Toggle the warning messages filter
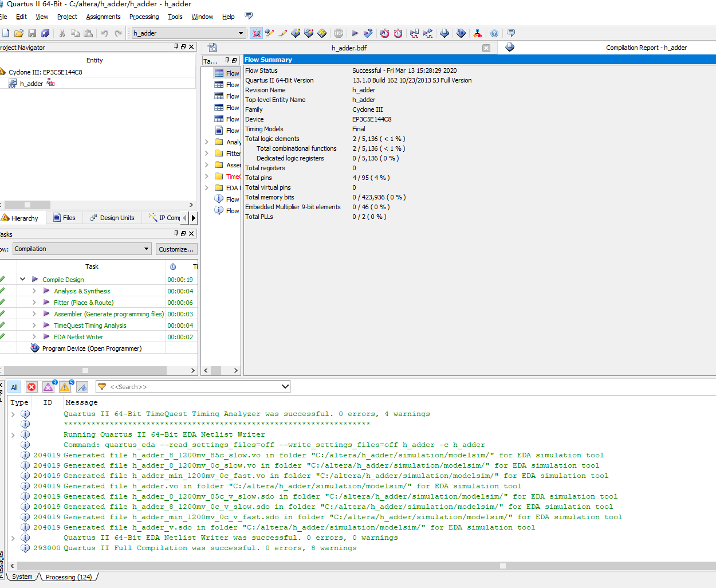716x588 pixels. click(x=65, y=387)
